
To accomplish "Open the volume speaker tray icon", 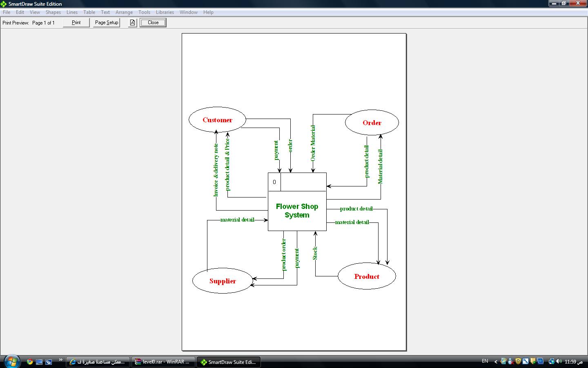I will tap(558, 361).
